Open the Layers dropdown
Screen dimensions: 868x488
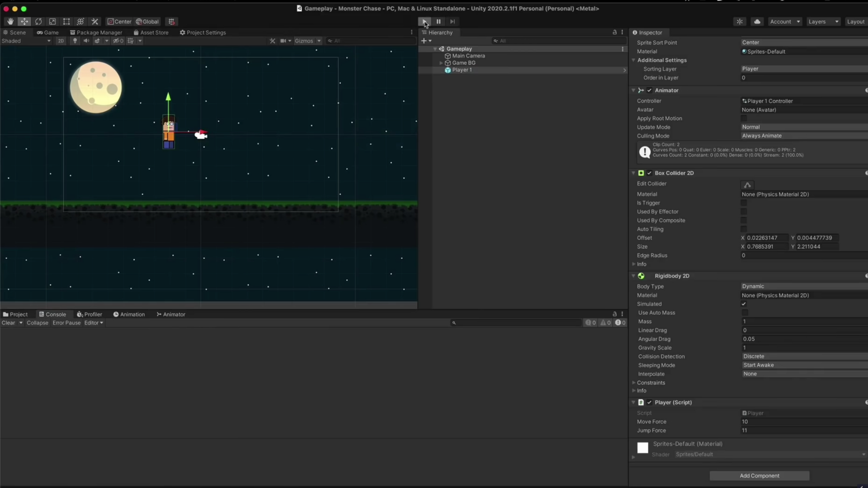(x=823, y=22)
